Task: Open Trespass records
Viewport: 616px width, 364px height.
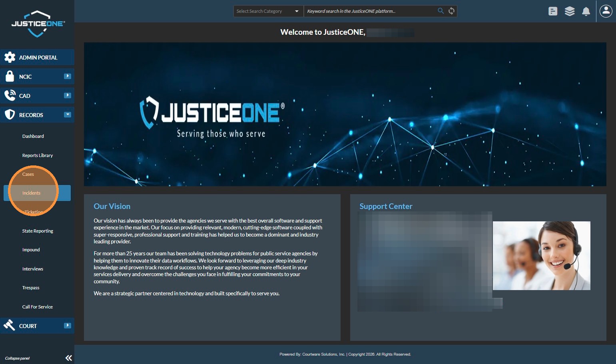Action: pyautogui.click(x=31, y=288)
